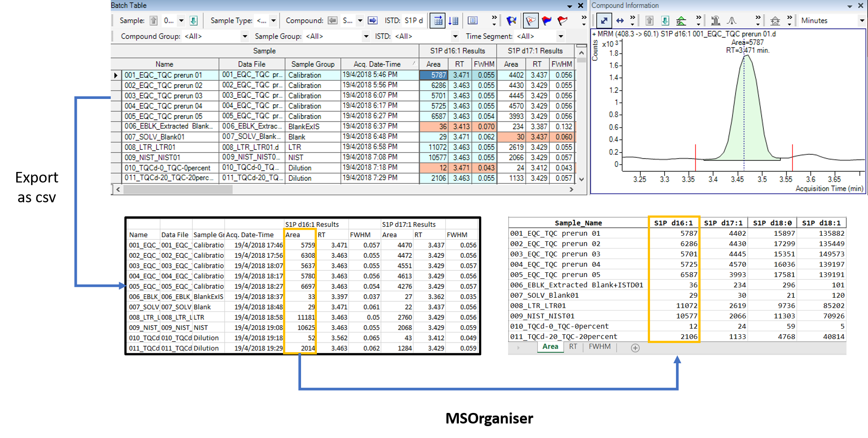Select S1P d16:1 column header in spreadsheet
This screenshot has height=438, width=868.
(x=673, y=223)
